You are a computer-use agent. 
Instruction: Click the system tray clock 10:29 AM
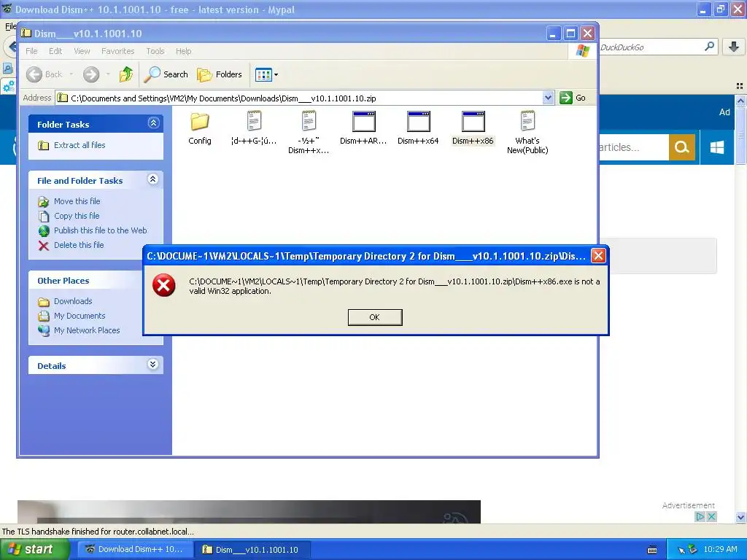click(x=720, y=550)
